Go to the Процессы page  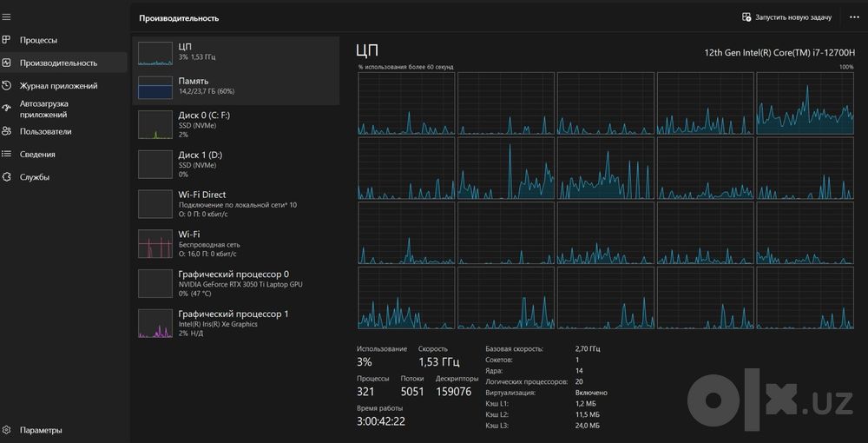(63, 40)
